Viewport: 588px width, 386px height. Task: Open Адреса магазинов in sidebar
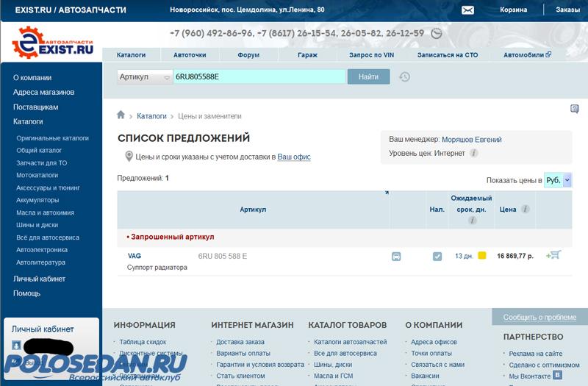pos(44,93)
